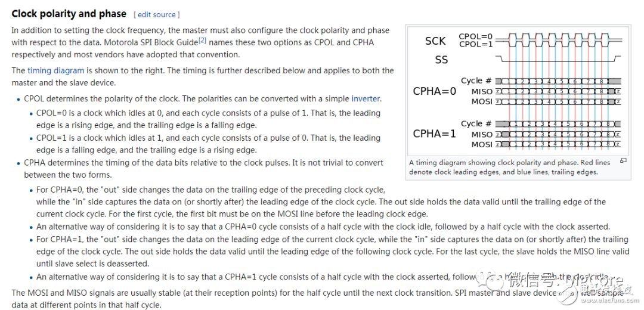The image size is (644, 310).
Task: Click the "Clock polarity and phase" heading
Action: pyautogui.click(x=69, y=14)
